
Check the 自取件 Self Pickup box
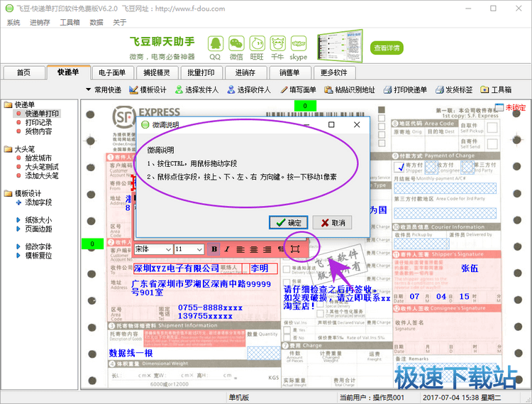point(492,128)
